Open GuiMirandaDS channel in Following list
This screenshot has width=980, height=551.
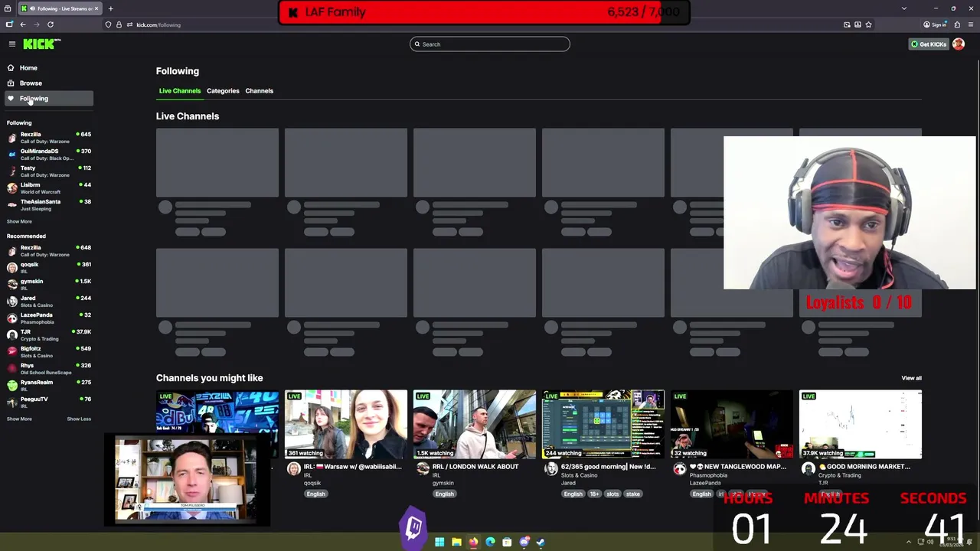tap(49, 155)
